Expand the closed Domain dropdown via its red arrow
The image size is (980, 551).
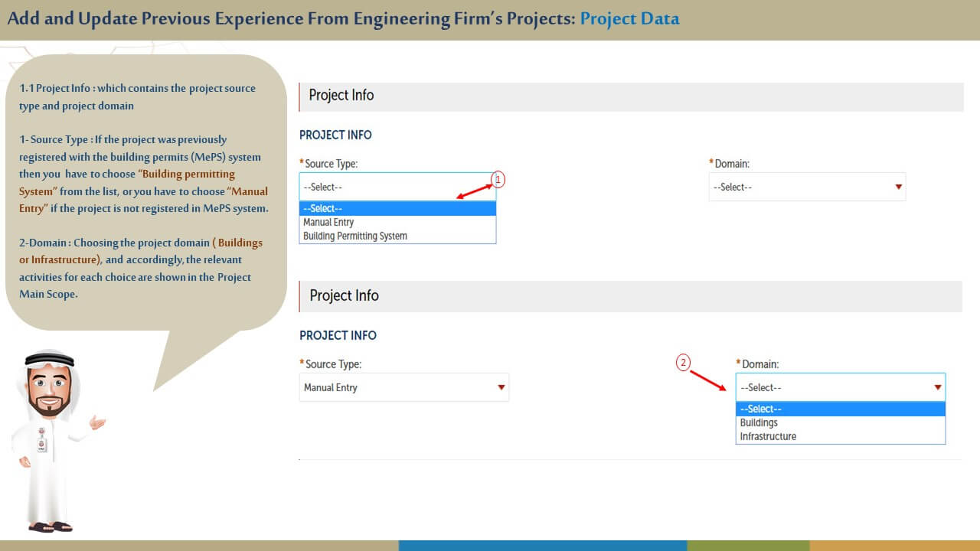[898, 187]
